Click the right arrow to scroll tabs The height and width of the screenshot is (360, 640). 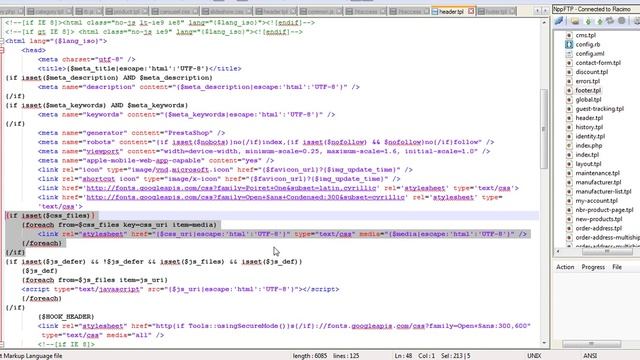pos(545,11)
